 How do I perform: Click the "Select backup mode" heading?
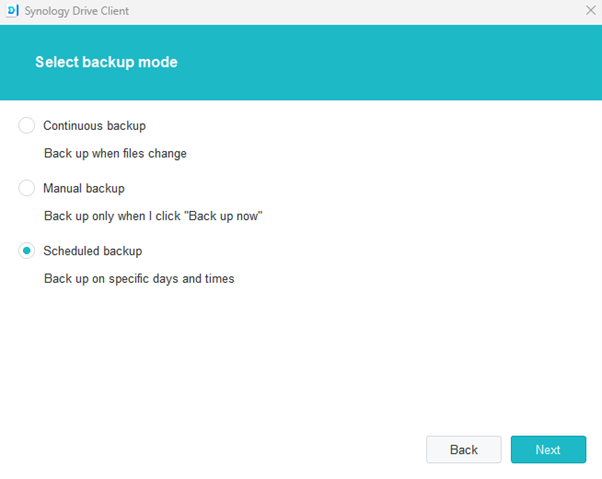click(x=106, y=62)
